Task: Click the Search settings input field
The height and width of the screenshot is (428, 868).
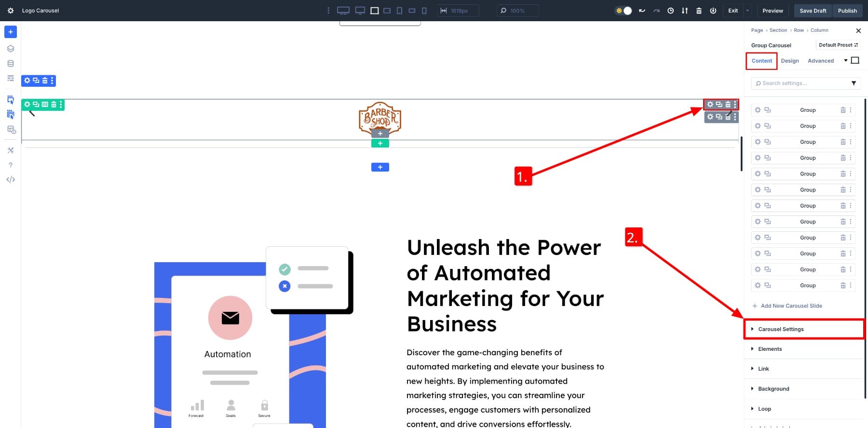Action: (800, 83)
